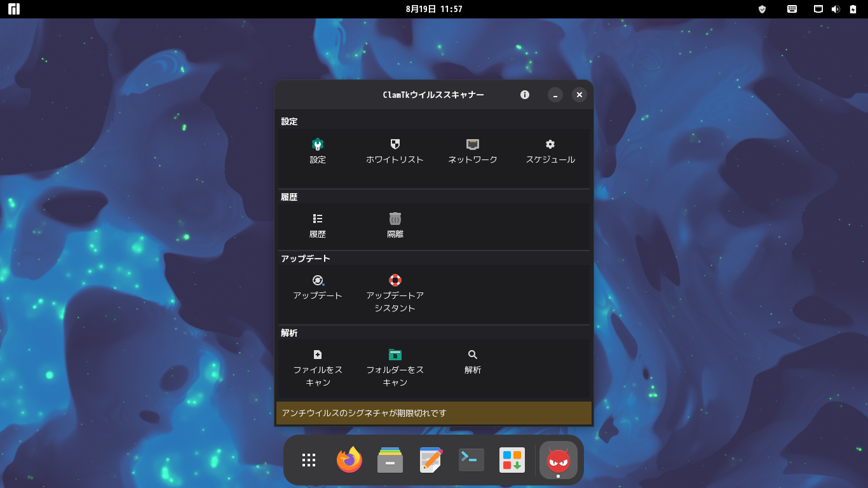
Task: Open the ネットワーク network settings icon
Action: click(473, 144)
